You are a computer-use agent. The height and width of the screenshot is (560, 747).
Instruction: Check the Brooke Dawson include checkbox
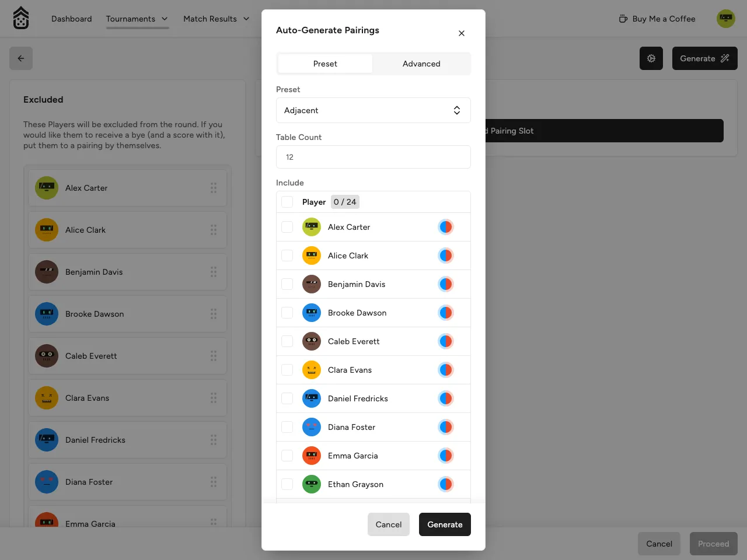pyautogui.click(x=287, y=313)
